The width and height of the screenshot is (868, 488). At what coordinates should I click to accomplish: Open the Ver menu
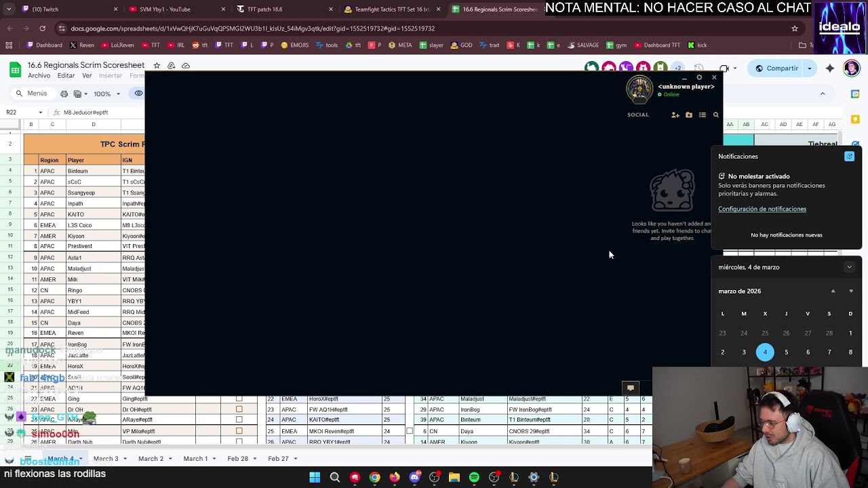[87, 76]
